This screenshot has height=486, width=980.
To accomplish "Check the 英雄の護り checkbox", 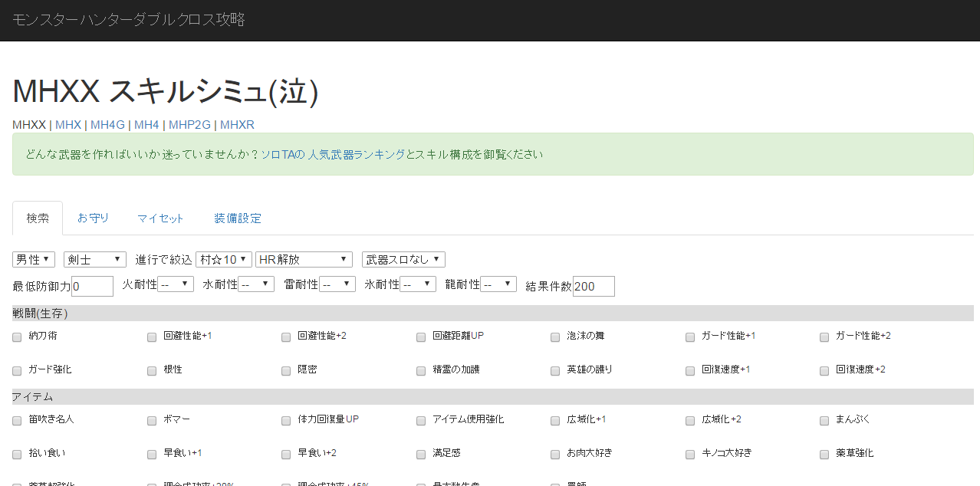I will coord(555,371).
